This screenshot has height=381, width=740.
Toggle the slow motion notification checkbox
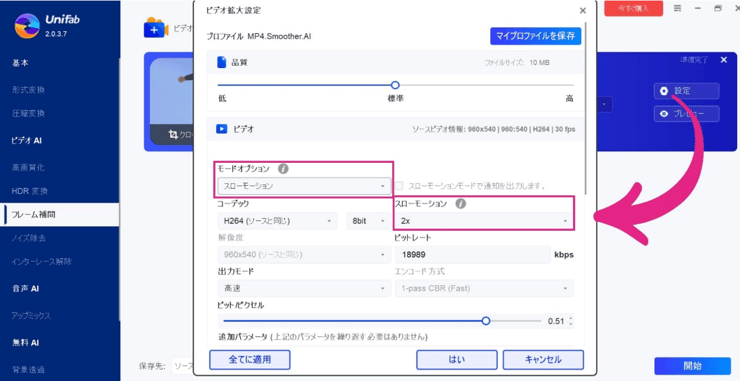(x=399, y=186)
